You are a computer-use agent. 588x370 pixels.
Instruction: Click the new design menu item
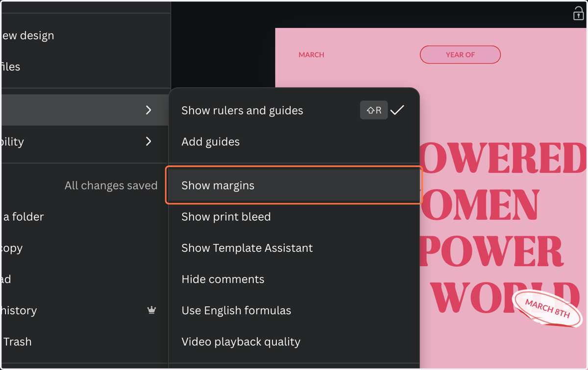tap(85, 35)
